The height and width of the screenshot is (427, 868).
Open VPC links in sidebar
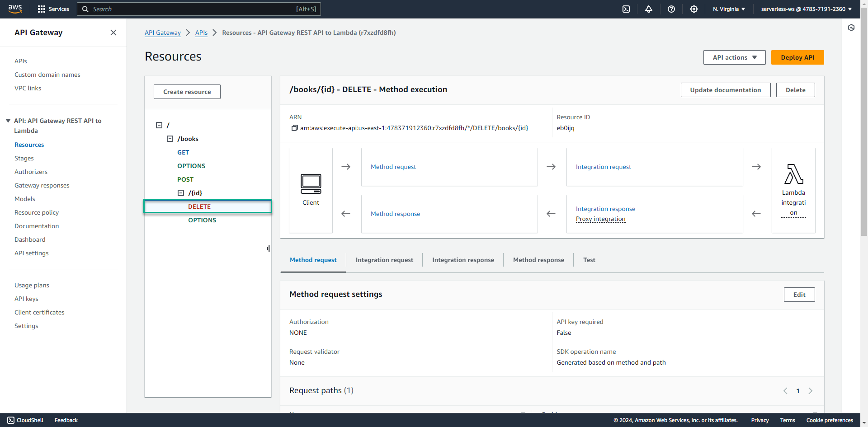click(28, 88)
